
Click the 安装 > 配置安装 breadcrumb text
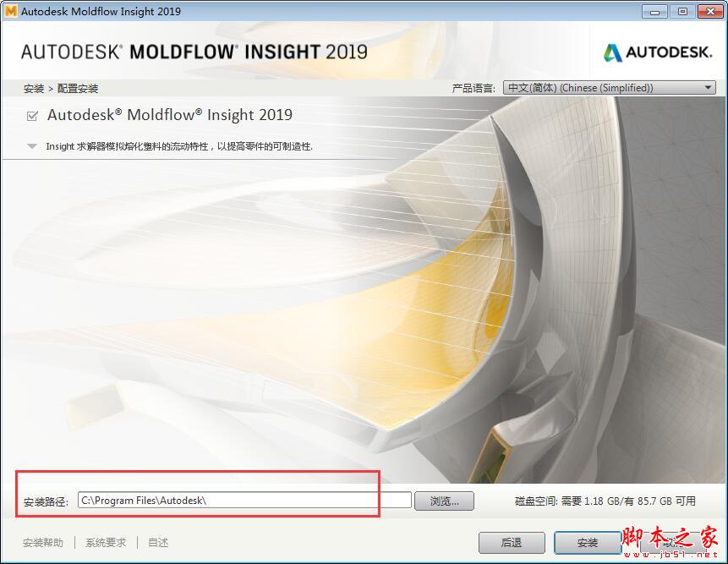tap(61, 88)
